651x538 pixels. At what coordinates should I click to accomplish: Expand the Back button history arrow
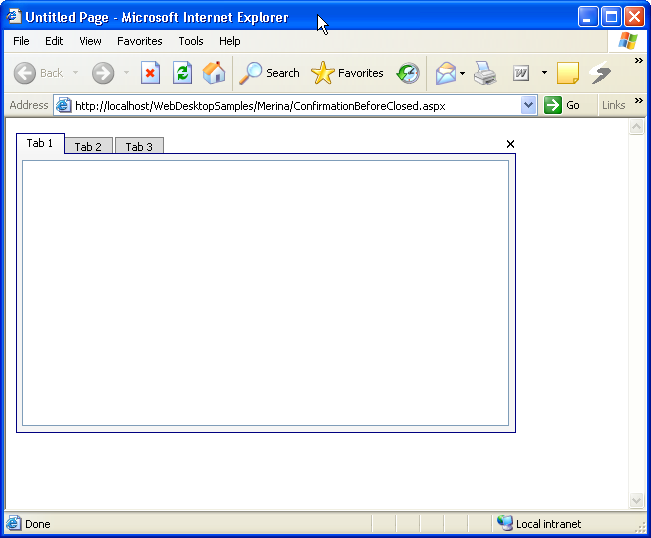point(75,73)
